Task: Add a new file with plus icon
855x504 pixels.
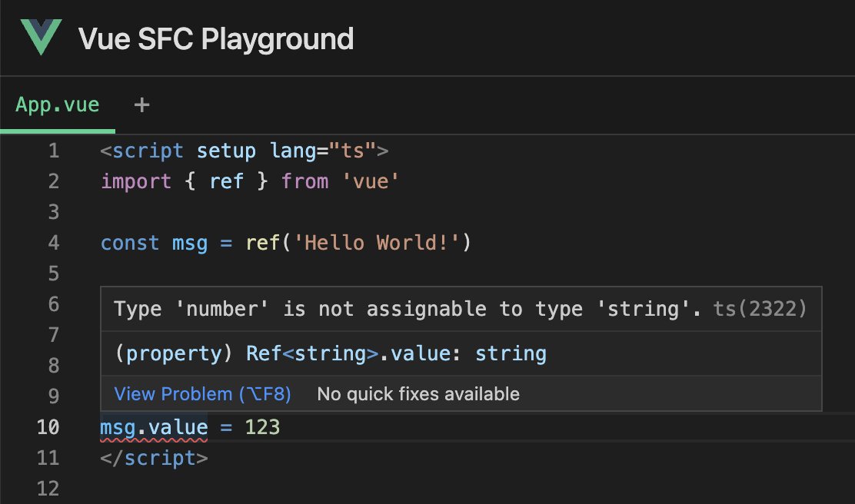Action: tap(141, 104)
